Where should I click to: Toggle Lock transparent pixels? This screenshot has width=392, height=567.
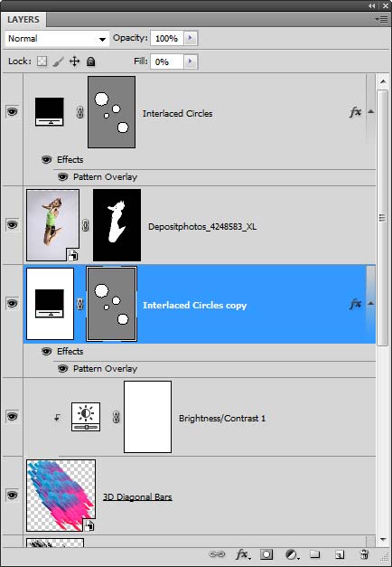(x=42, y=61)
